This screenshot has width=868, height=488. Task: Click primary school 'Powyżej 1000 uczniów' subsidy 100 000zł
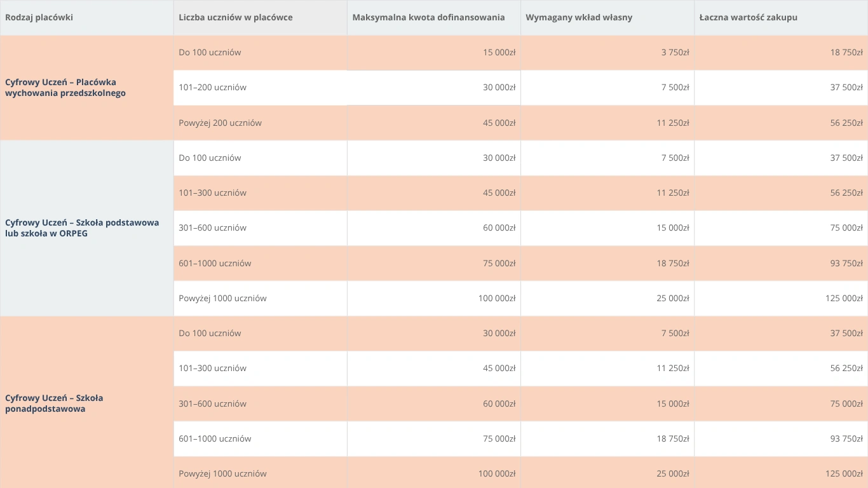pos(434,299)
